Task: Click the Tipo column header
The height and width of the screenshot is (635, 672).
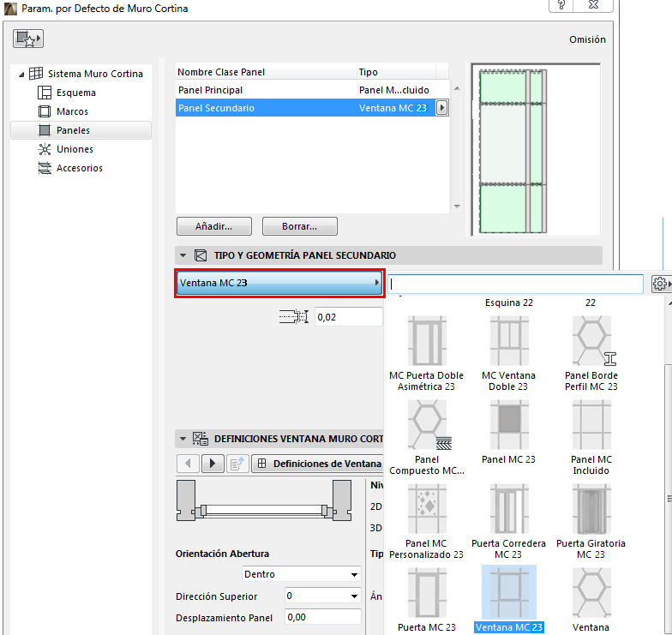Action: pyautogui.click(x=396, y=72)
